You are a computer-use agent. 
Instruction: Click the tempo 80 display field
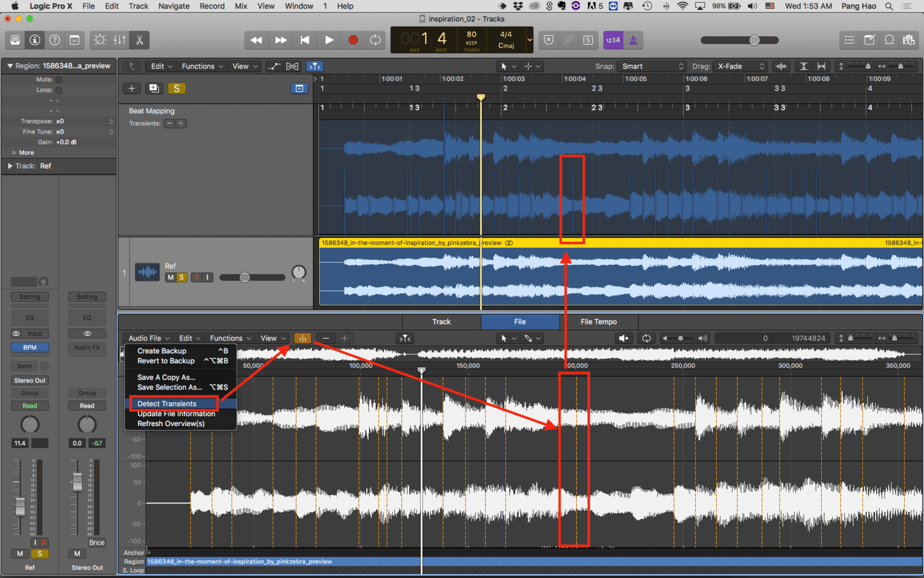click(472, 34)
